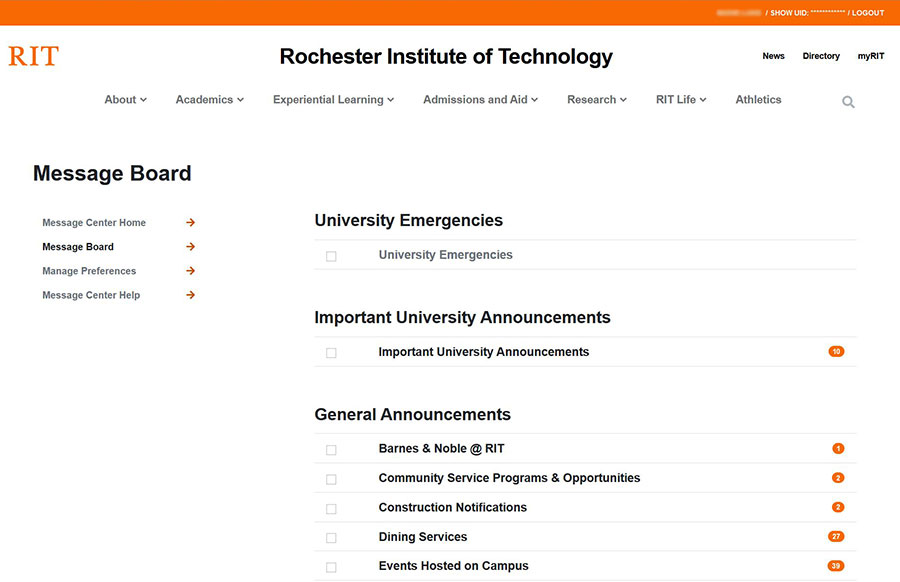Click the 10 badge for Important University Announcements
900x582 pixels.
click(836, 351)
